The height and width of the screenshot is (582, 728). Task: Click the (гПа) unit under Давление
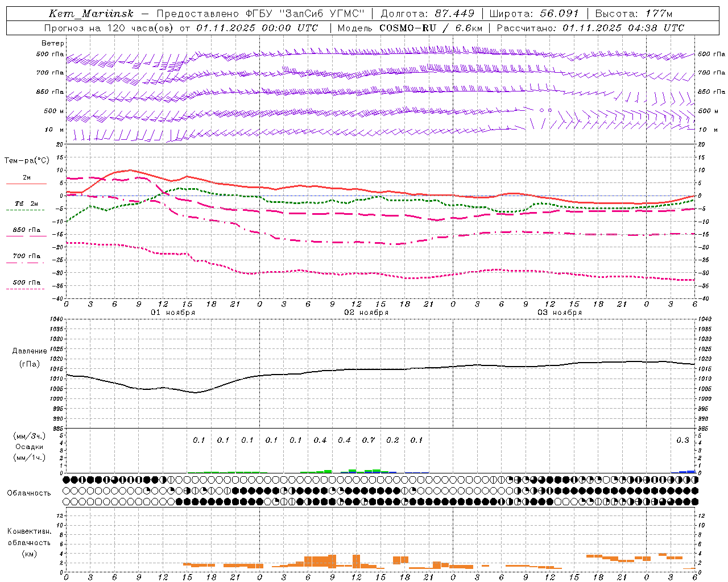[x=30, y=364]
